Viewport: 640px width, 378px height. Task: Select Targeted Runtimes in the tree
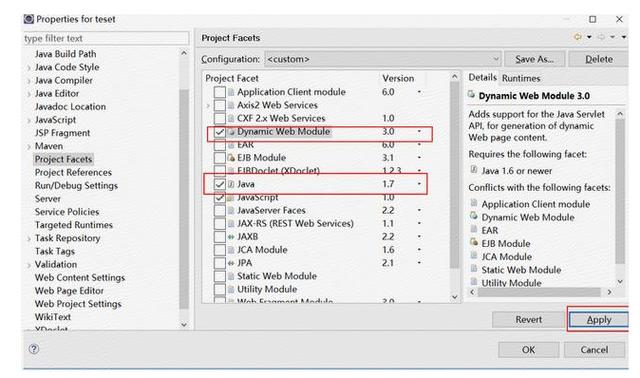point(73,225)
